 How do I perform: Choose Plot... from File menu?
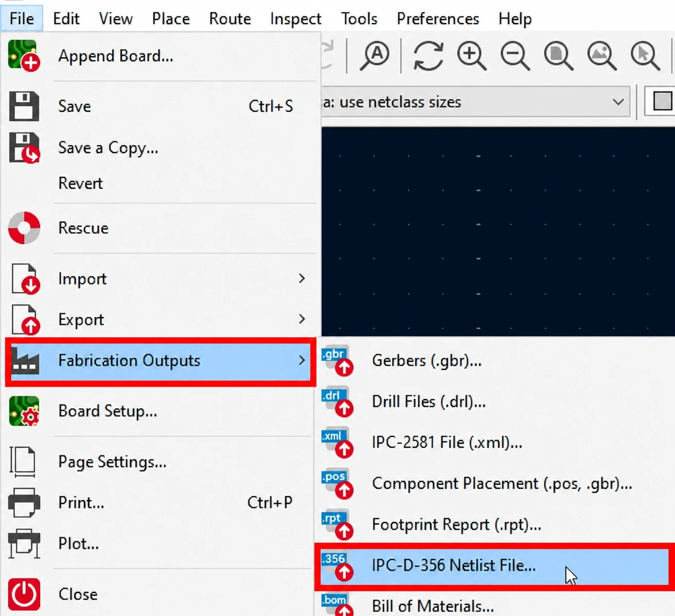(78, 543)
